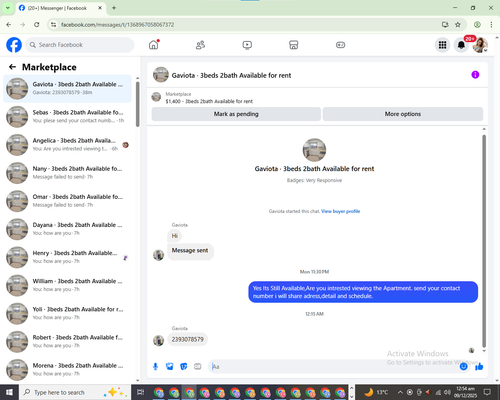
Task: Click Mark as pending button
Action: click(x=236, y=114)
